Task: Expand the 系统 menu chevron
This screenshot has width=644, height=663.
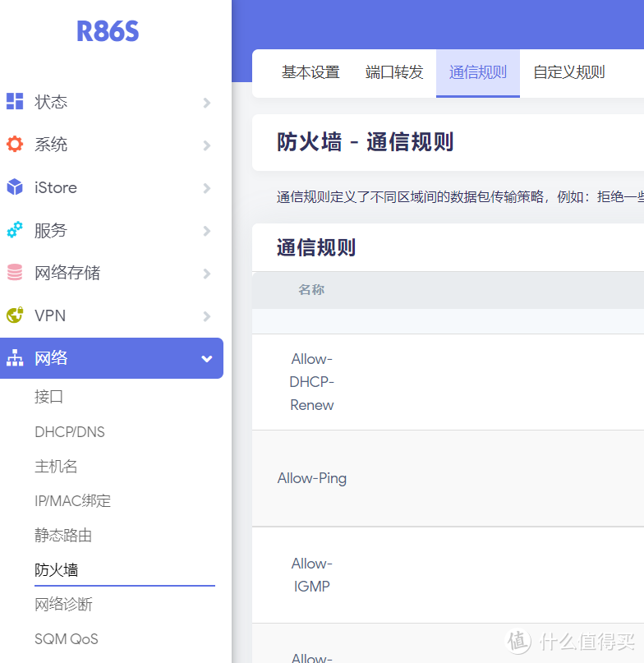Action: coord(206,145)
